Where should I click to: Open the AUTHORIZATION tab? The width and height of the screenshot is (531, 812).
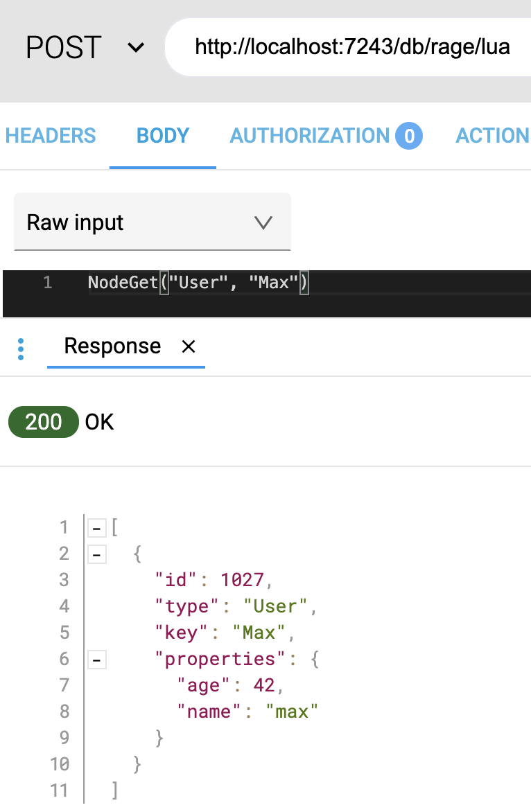click(x=309, y=136)
